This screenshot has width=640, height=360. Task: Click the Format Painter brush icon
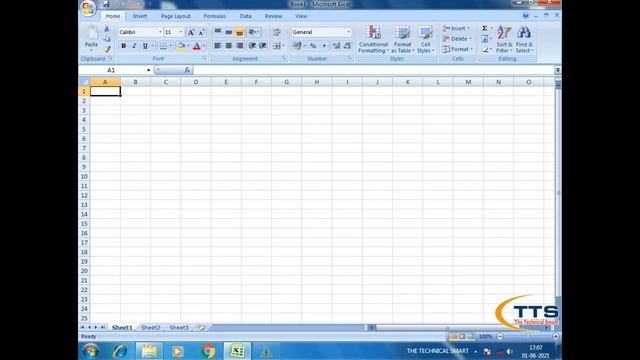[107, 49]
